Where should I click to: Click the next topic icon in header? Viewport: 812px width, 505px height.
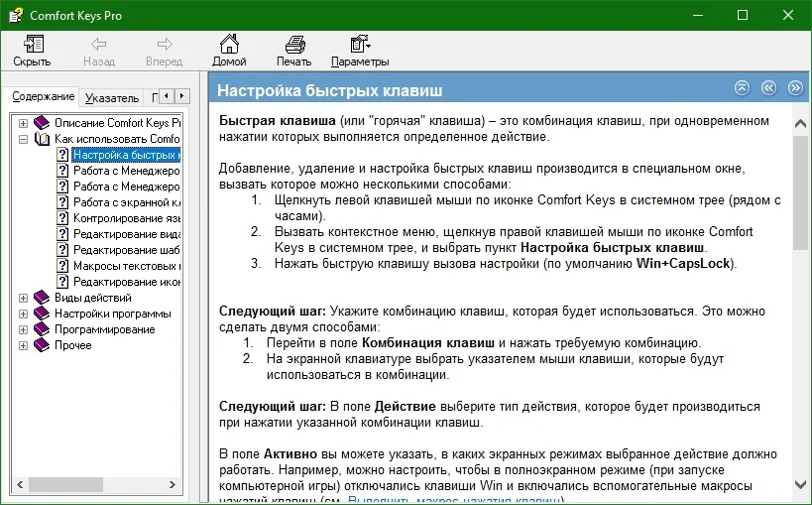tap(795, 88)
